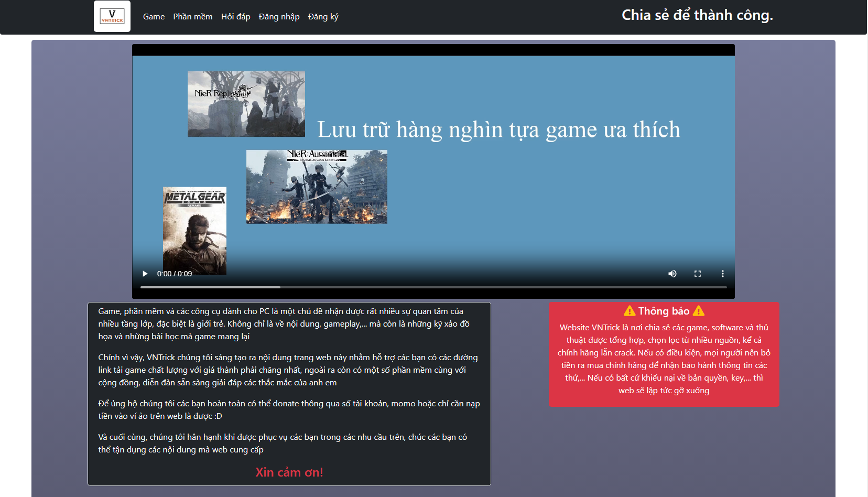Click the Đăng ký link
Viewport: 868px width, 497px height.
tap(323, 17)
